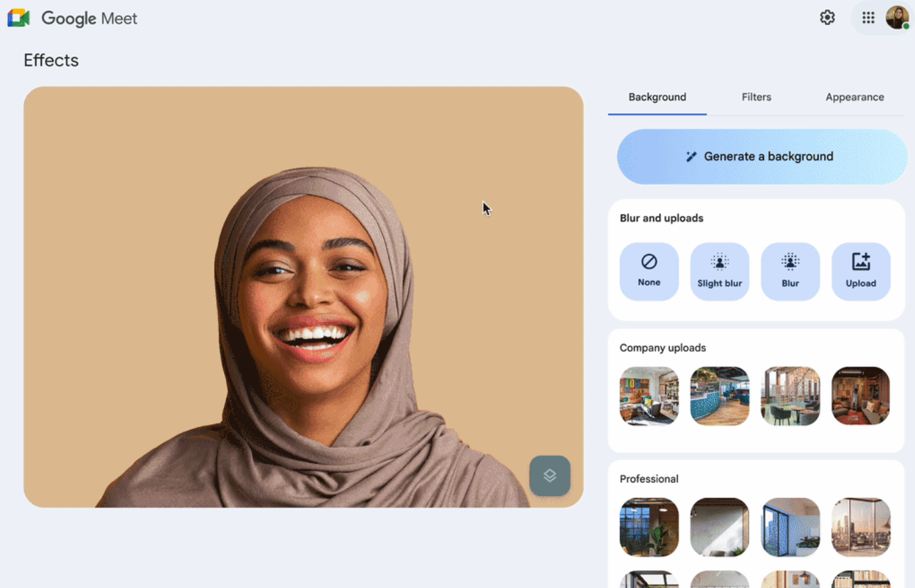Apply the Slight blur background effect
915x588 pixels.
(x=719, y=271)
